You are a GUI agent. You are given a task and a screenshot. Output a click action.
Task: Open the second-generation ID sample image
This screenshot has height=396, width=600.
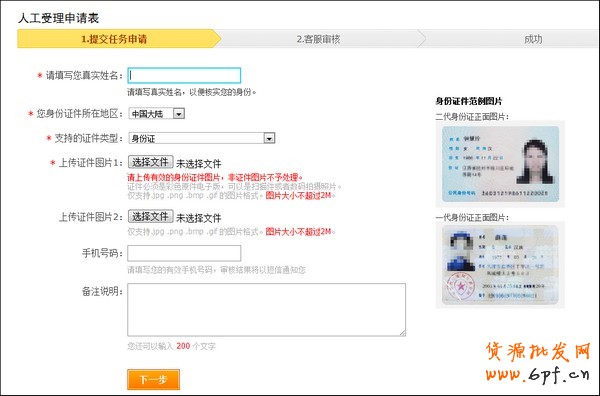click(x=500, y=164)
